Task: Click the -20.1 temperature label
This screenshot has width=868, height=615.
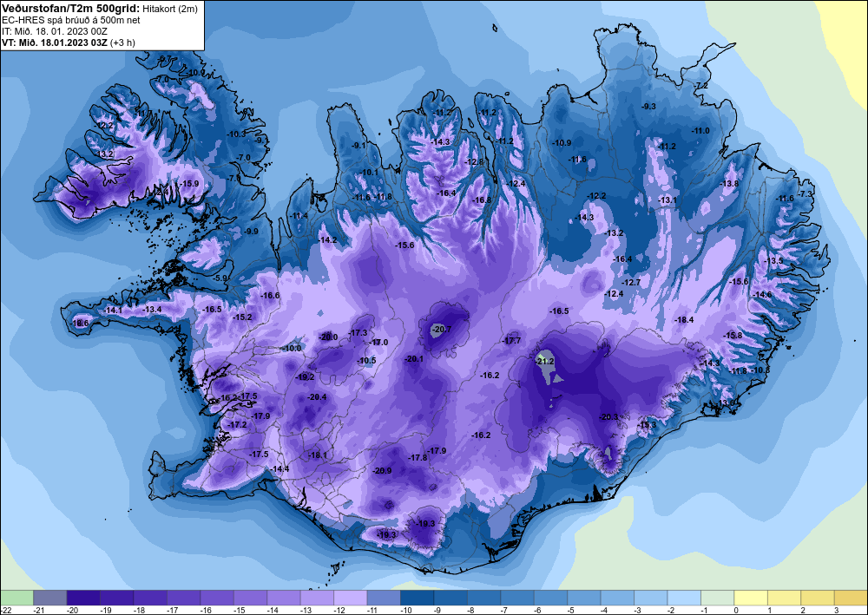Action: (x=415, y=359)
